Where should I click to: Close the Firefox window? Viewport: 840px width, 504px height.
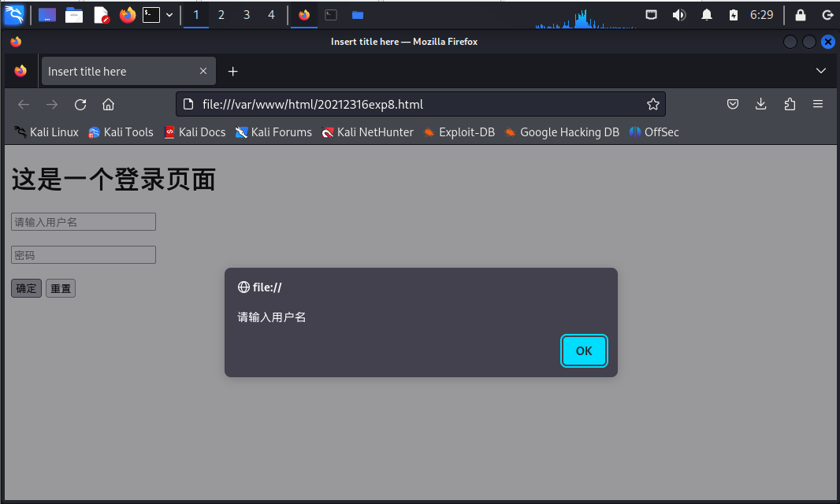point(827,41)
